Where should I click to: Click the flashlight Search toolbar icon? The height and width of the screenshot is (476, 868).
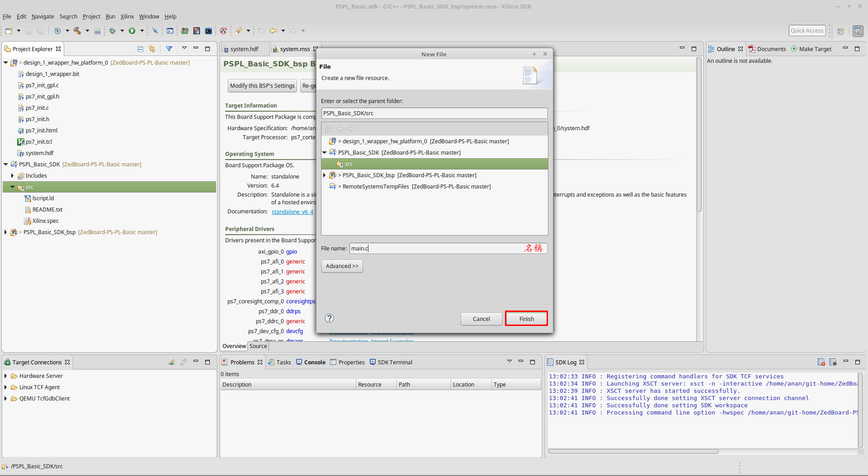pyautogui.click(x=238, y=31)
